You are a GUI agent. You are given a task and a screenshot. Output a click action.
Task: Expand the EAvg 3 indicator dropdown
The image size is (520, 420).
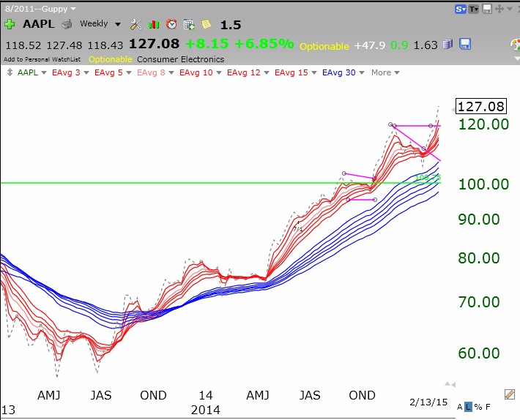coord(86,72)
